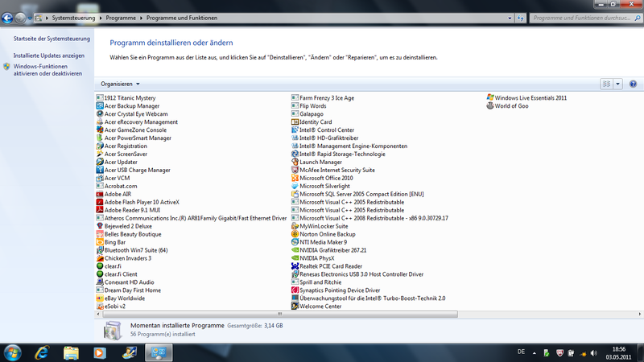
Task: Click the McAfee Internet Security Suite icon
Action: point(295,170)
